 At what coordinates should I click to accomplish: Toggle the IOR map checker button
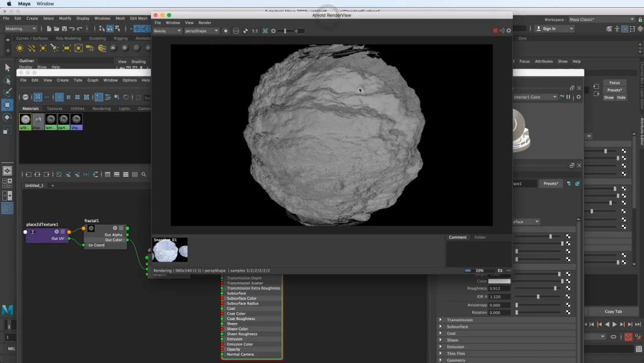[x=568, y=297]
